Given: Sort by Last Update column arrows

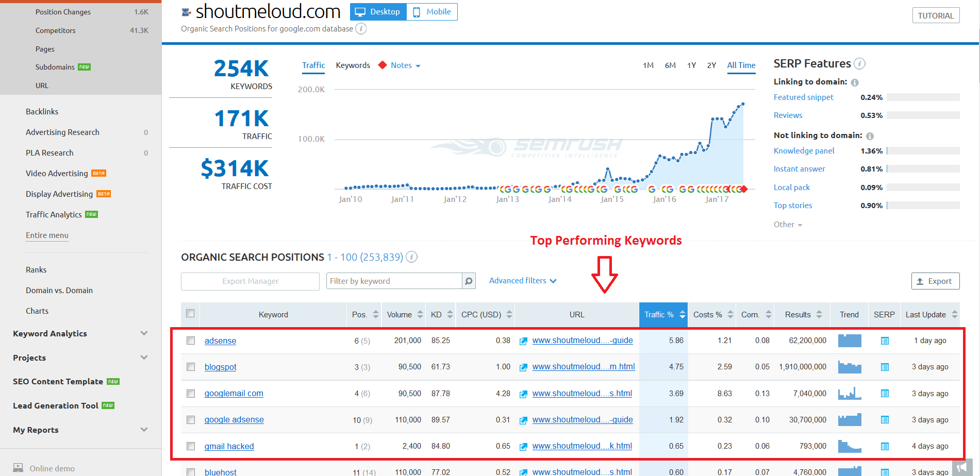Looking at the screenshot, I should (x=955, y=314).
